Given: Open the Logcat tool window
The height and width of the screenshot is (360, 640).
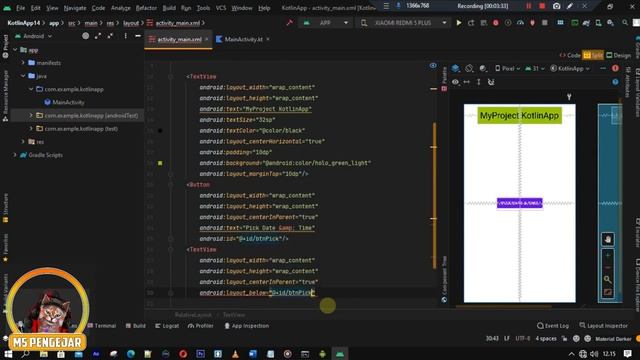Looking at the screenshot, I should pyautogui.click(x=167, y=326).
